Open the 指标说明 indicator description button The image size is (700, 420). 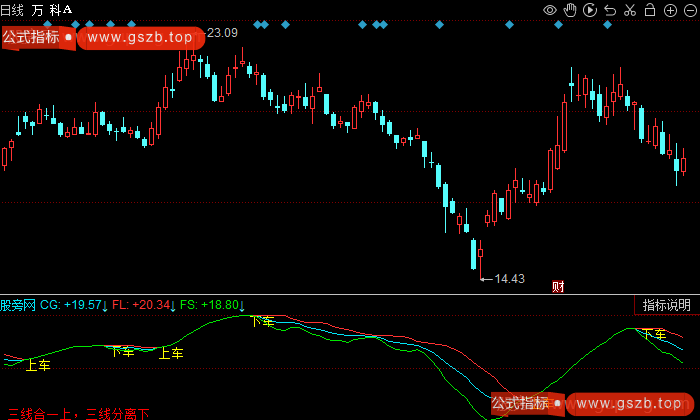tap(666, 305)
